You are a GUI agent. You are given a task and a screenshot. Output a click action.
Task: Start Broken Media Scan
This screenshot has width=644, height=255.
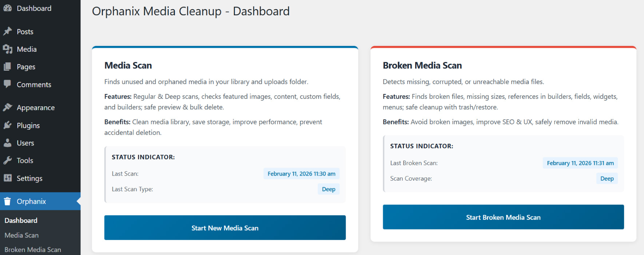coord(503,217)
